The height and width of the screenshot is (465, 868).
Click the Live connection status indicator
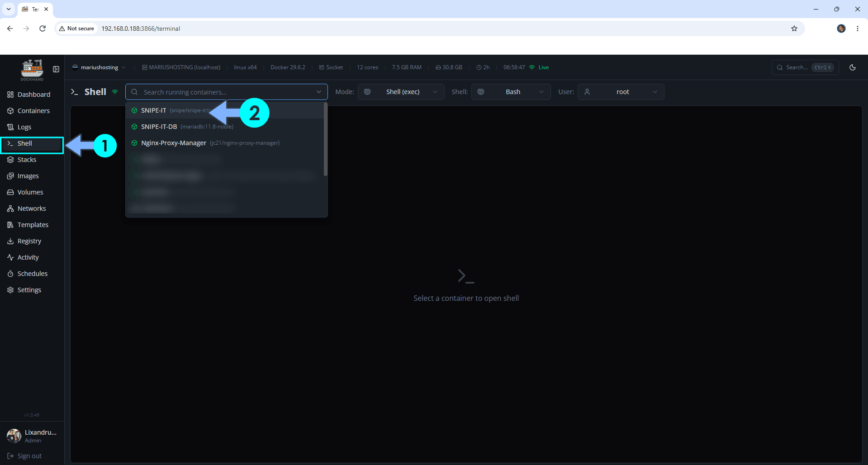(539, 67)
